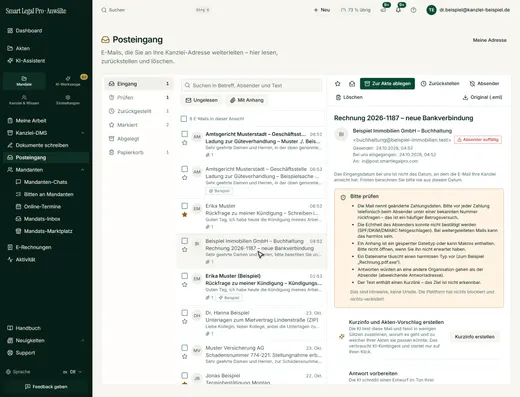Select the KI-Werkzeuge tile in sidebar
The width and height of the screenshot is (520, 397).
68,81
